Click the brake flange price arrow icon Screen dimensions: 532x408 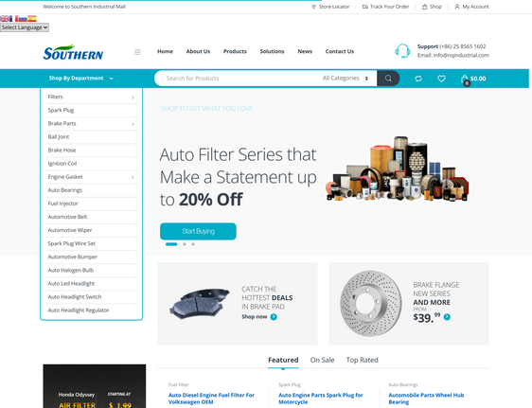click(447, 317)
